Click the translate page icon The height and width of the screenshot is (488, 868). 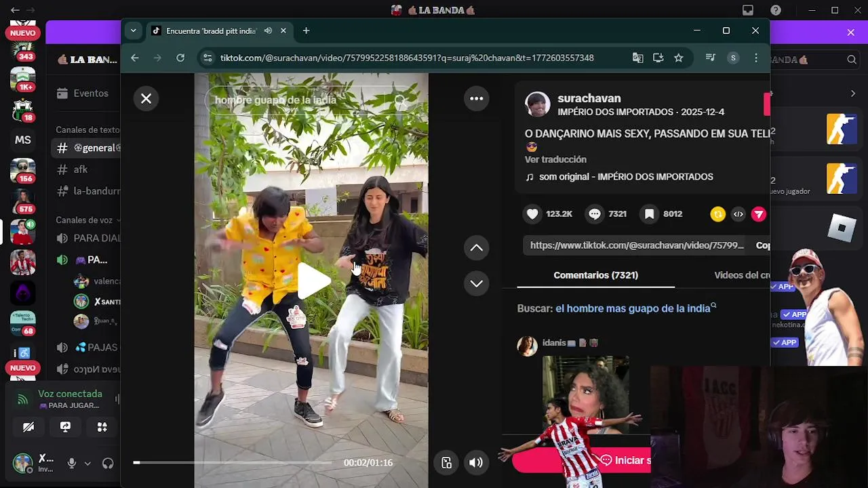[x=637, y=58]
